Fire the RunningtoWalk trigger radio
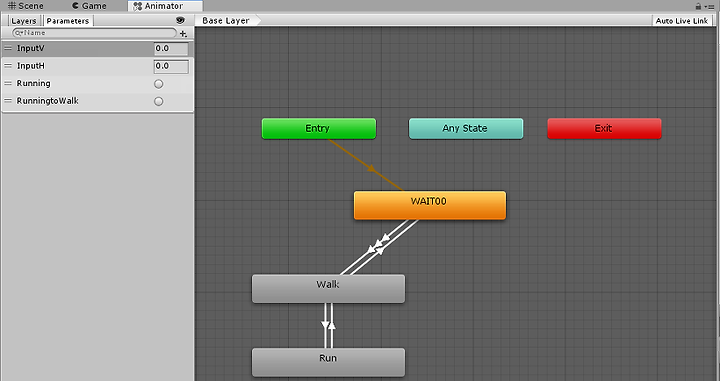The width and height of the screenshot is (720, 381). [158, 101]
